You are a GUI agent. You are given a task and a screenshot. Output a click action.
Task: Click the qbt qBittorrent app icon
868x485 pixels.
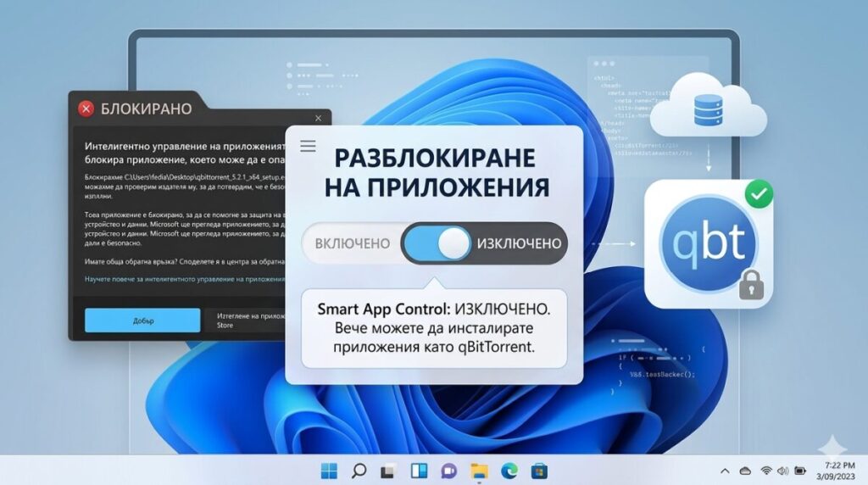click(709, 243)
